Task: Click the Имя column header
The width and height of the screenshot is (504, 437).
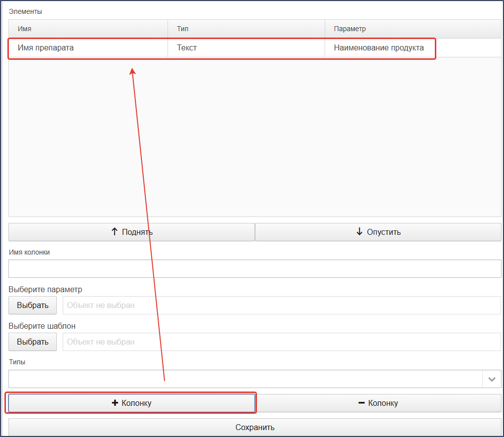Action: click(x=88, y=29)
